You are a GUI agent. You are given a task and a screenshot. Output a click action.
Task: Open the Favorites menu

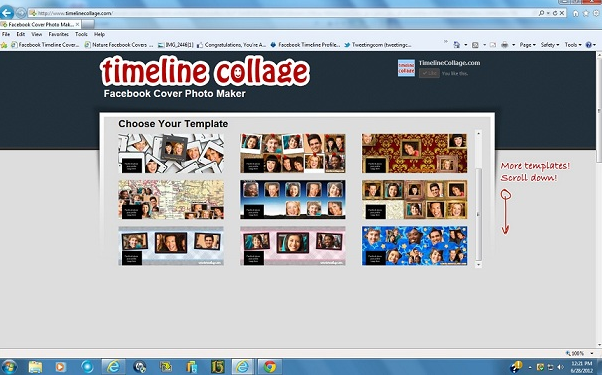pos(59,34)
